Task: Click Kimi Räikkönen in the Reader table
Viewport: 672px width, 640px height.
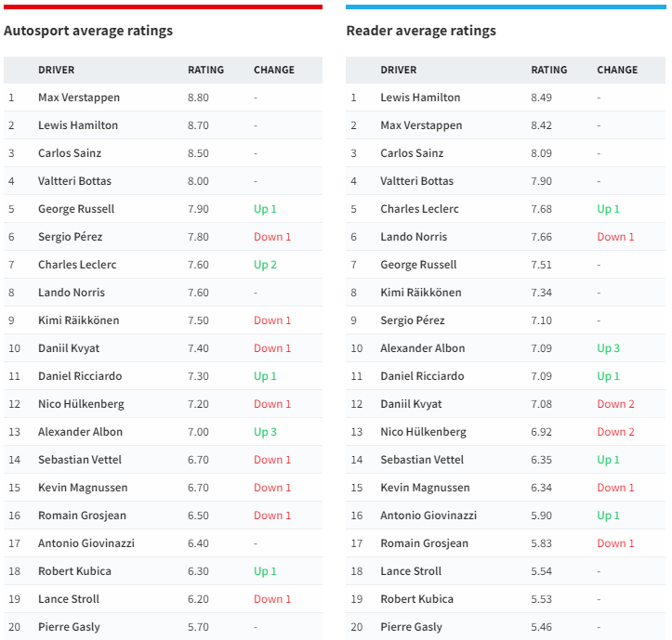Action: pos(420,293)
